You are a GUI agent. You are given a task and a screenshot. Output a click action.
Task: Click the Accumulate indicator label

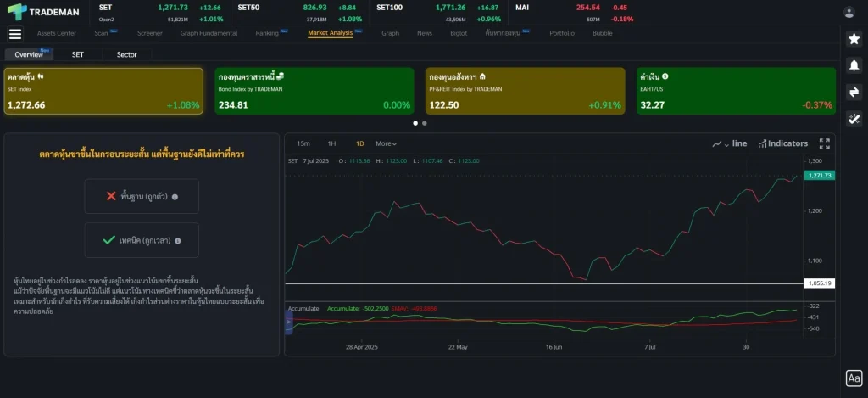(x=303, y=308)
